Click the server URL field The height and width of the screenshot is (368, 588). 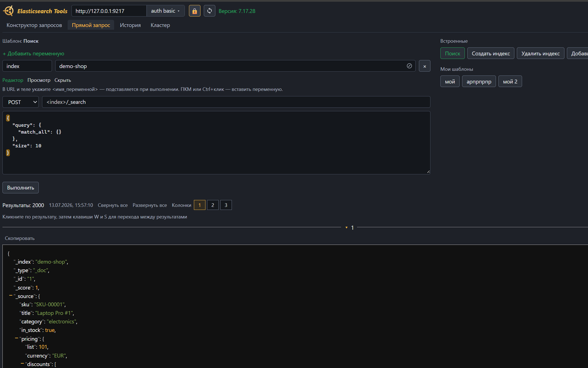click(x=109, y=11)
